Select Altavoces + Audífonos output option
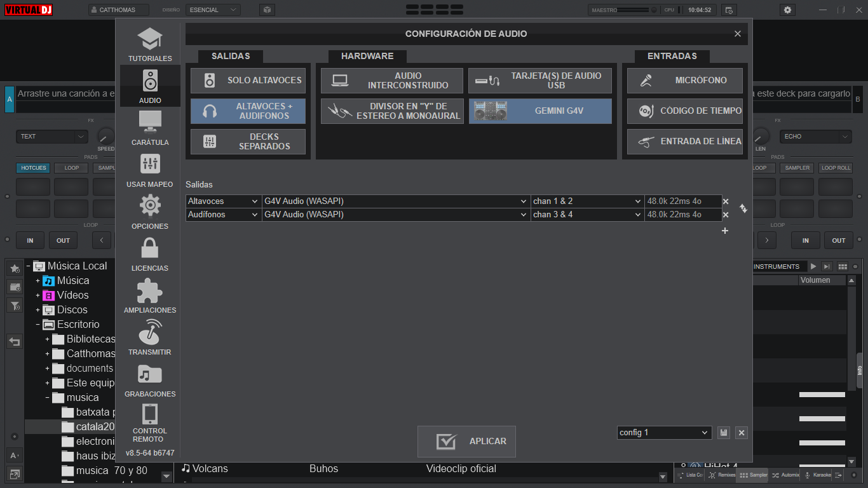 248,111
